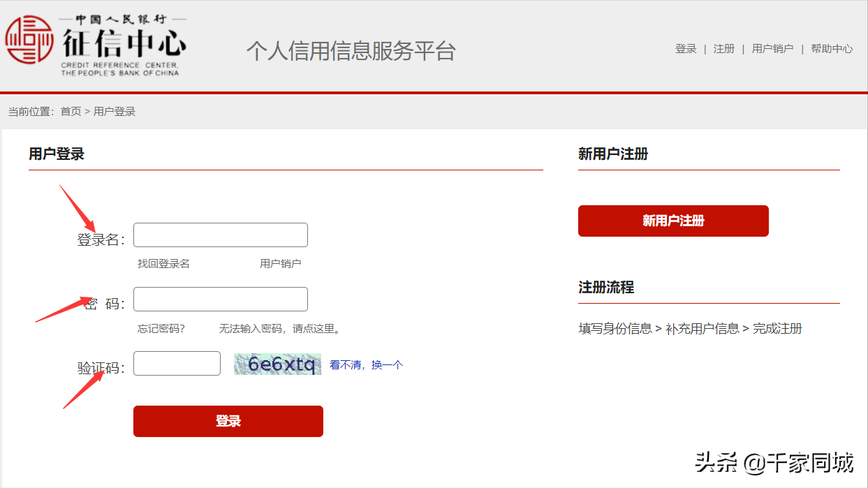Focus the 密码 input field
Screen dimensions: 868x488
click(221, 299)
